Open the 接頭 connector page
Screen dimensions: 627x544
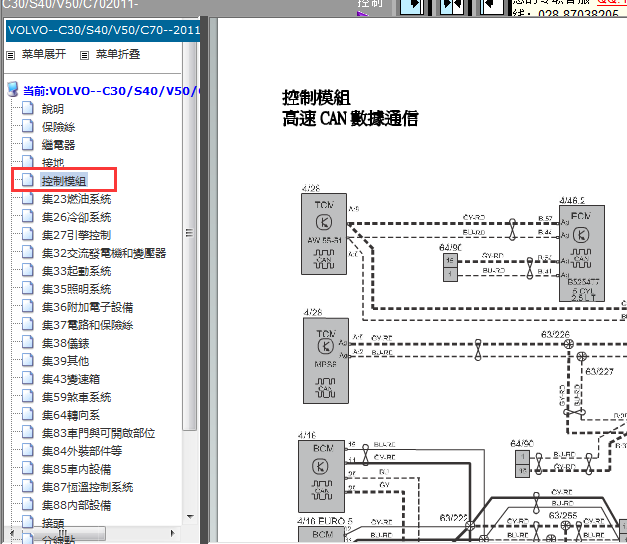tap(53, 522)
